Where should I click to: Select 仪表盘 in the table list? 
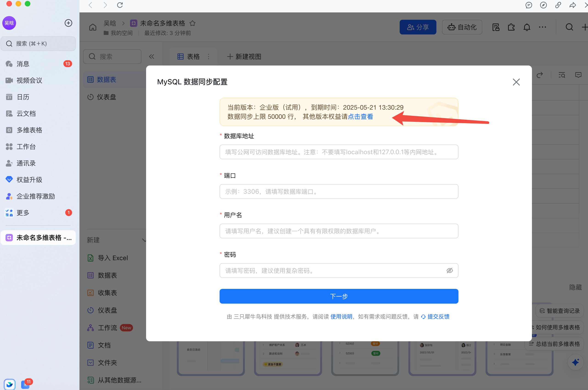pyautogui.click(x=115, y=97)
